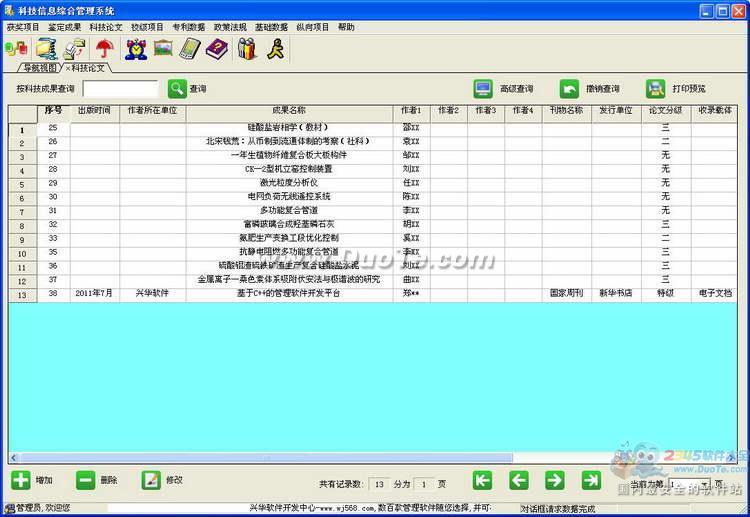The height and width of the screenshot is (517, 750).
Task: Click the 共有记录数 field showing 13
Action: [x=379, y=484]
